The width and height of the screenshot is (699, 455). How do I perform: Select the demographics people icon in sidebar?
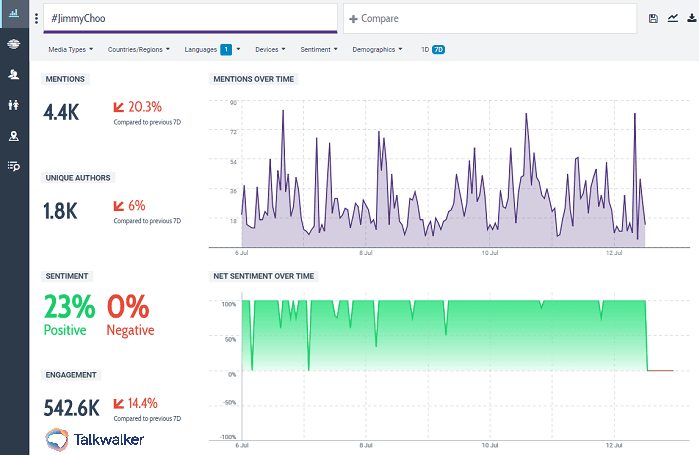click(14, 104)
